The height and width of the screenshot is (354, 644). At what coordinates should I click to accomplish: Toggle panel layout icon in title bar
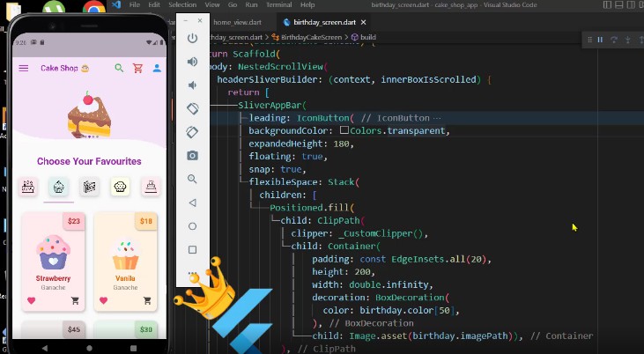tap(619, 5)
